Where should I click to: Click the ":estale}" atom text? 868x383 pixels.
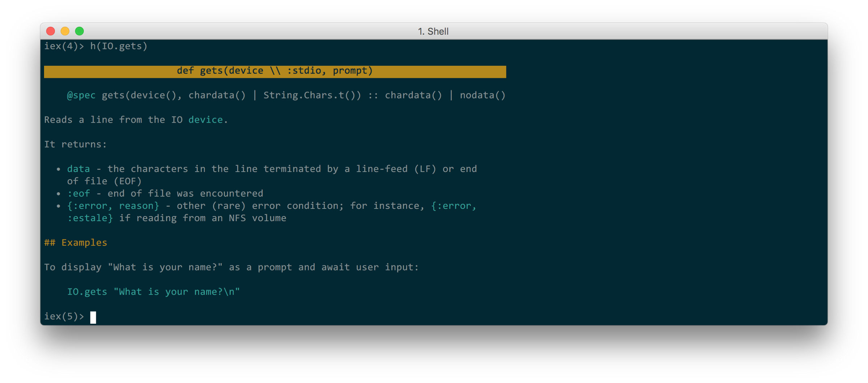click(90, 218)
